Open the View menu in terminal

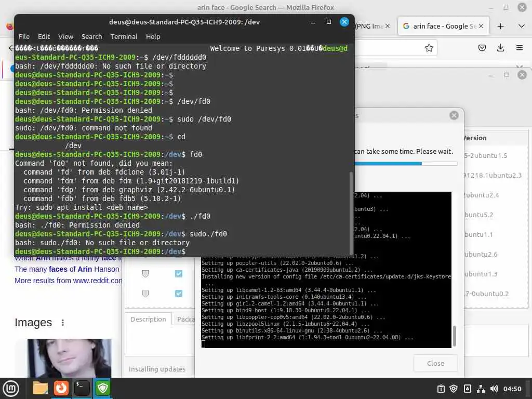tap(65, 37)
